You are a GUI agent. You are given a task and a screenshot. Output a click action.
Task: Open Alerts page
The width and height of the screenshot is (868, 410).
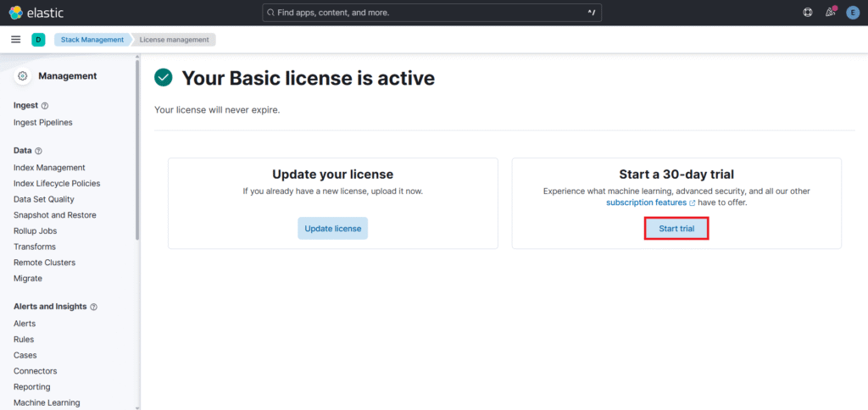point(25,323)
